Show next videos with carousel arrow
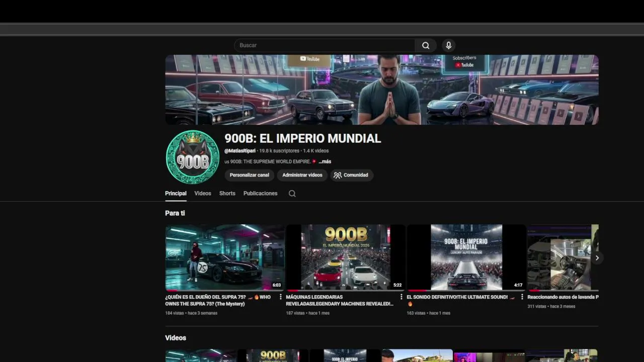644x362 pixels. pos(597,258)
